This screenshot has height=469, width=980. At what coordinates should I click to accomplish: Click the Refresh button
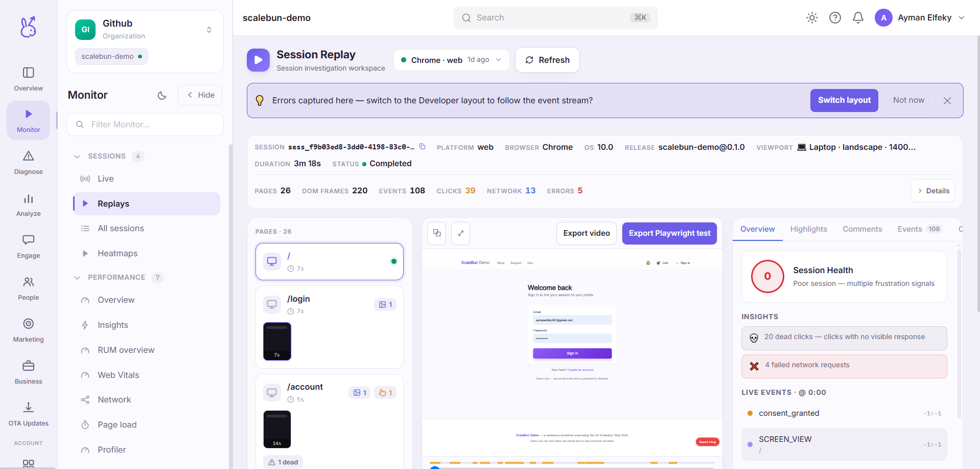pyautogui.click(x=547, y=60)
